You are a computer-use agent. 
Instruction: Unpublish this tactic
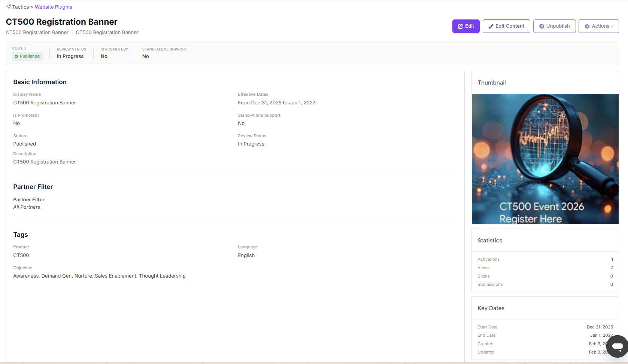tap(554, 26)
